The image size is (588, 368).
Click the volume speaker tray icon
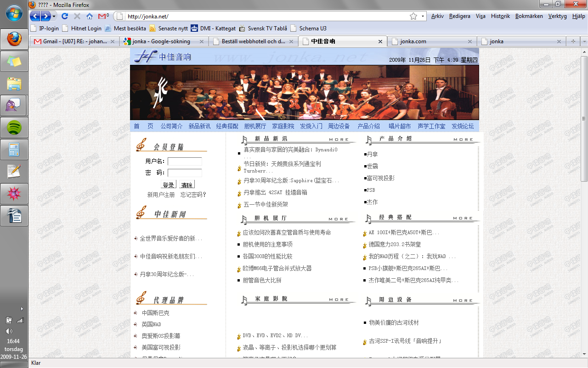[9, 331]
